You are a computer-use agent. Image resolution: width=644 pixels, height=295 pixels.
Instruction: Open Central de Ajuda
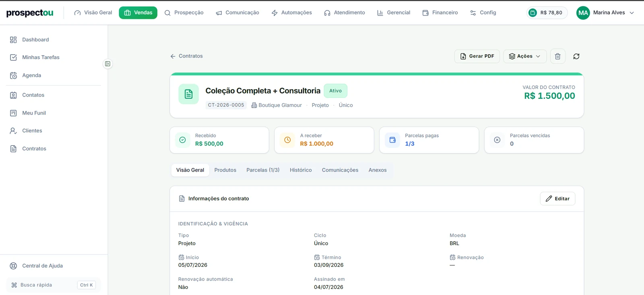tap(54, 266)
